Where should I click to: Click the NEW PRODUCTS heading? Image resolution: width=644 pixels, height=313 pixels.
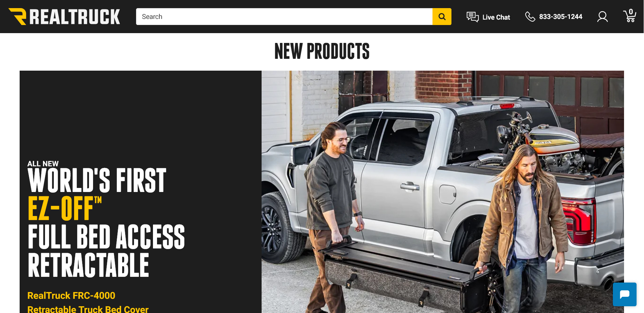pos(322,51)
